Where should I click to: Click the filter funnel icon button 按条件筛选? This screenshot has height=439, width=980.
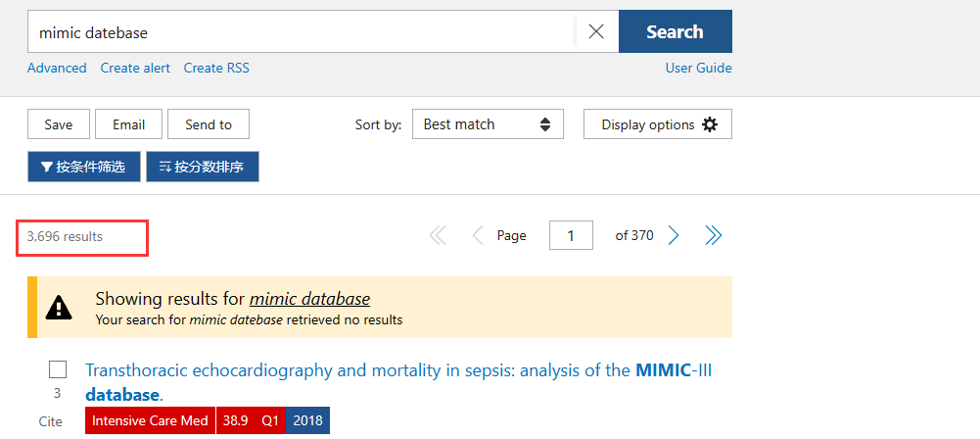83,167
